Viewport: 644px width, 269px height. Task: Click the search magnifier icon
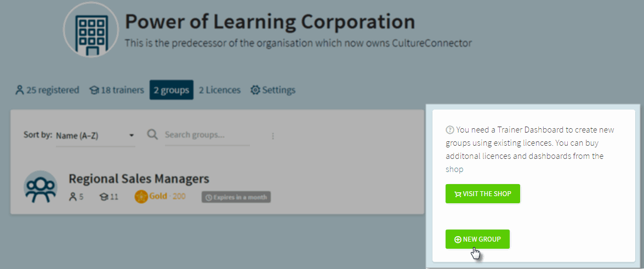coord(152,135)
